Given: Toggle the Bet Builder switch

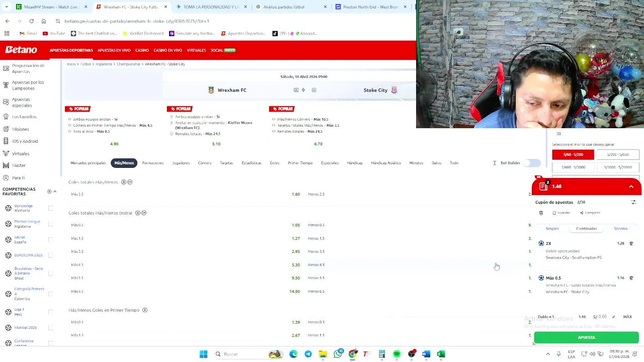Looking at the screenshot, I should point(532,163).
